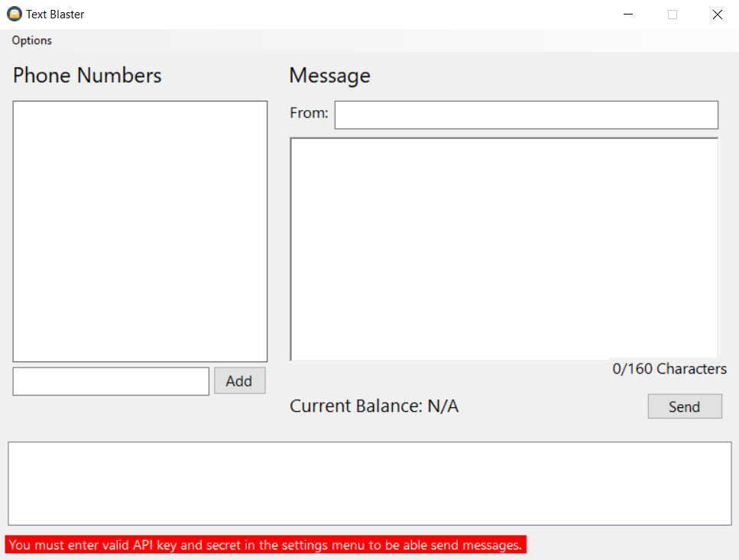This screenshot has height=560, width=739.
Task: Click the red API key warning banner
Action: pos(266,544)
